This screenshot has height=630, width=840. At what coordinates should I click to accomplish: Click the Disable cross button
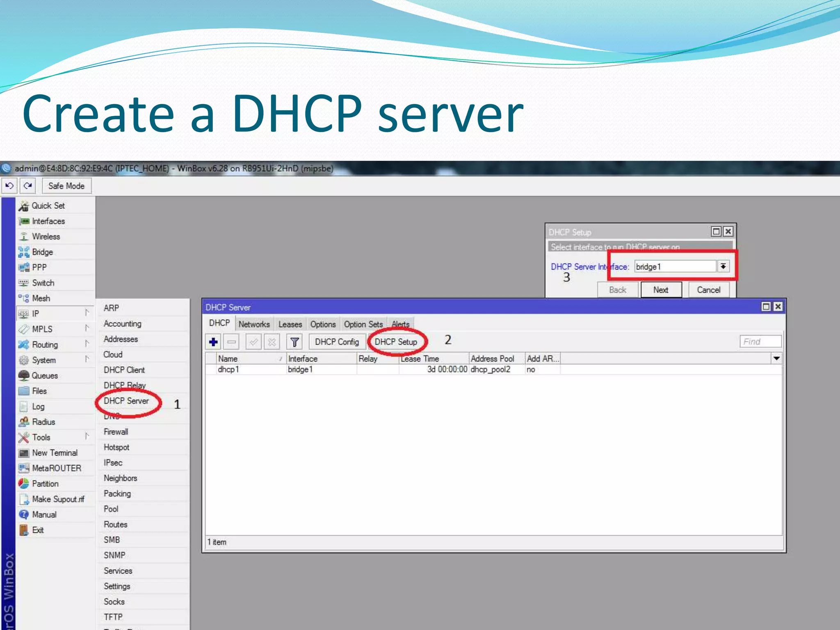tap(272, 342)
